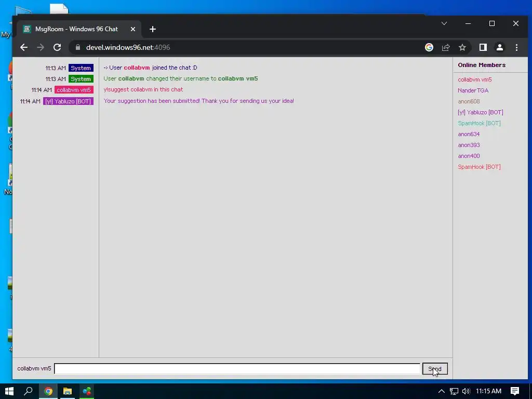Click Chrome icon in the taskbar
Screen dimensions: 532x399
tap(48, 391)
